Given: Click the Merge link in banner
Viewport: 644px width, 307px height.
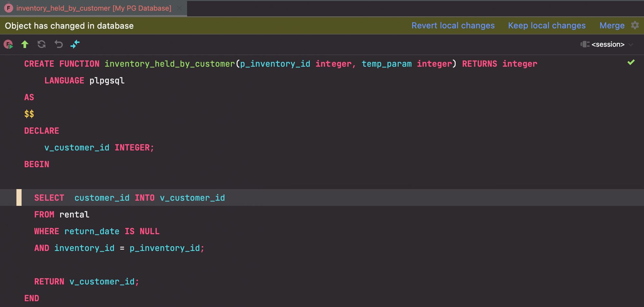Looking at the screenshot, I should pyautogui.click(x=612, y=25).
